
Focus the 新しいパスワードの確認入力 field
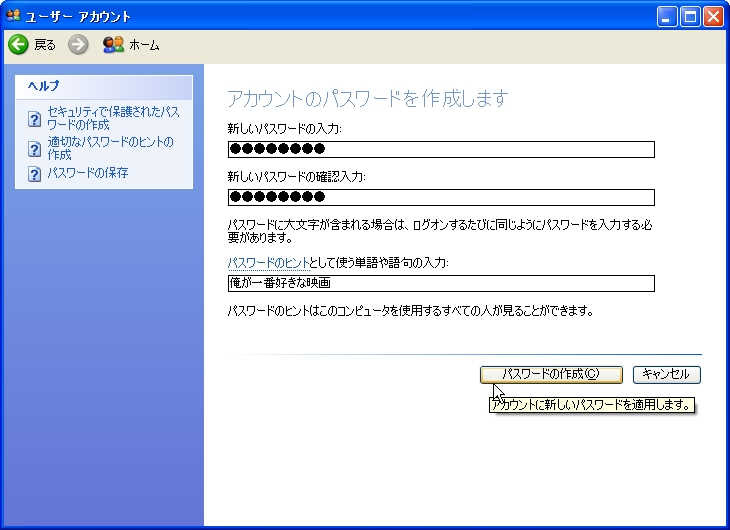click(441, 197)
